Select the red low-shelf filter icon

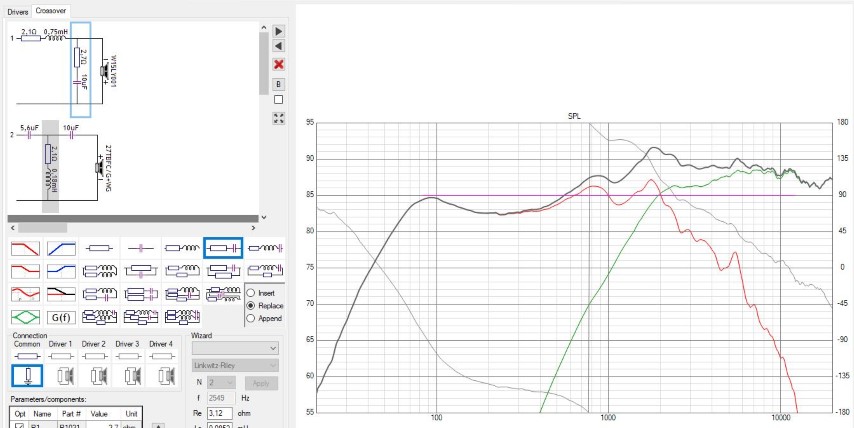(x=25, y=271)
